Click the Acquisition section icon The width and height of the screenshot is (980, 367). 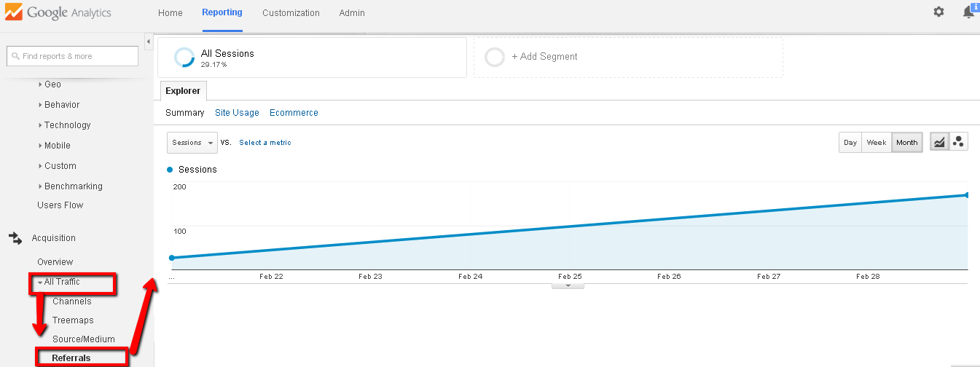[15, 238]
